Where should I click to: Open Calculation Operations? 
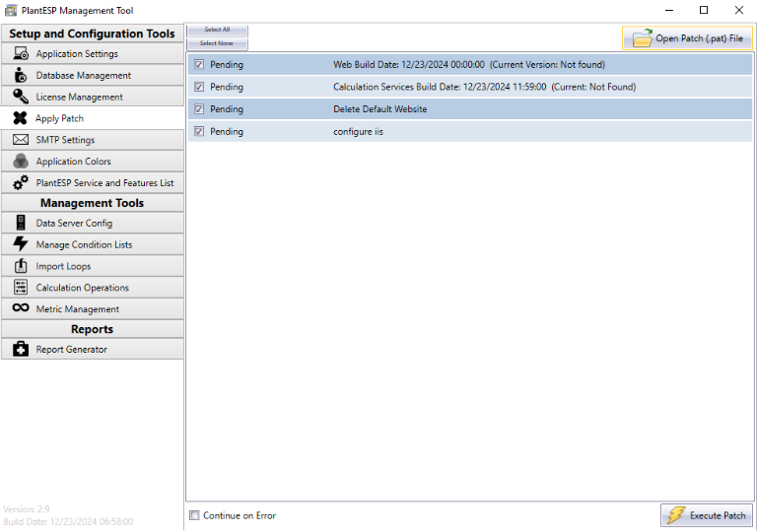[93, 288]
